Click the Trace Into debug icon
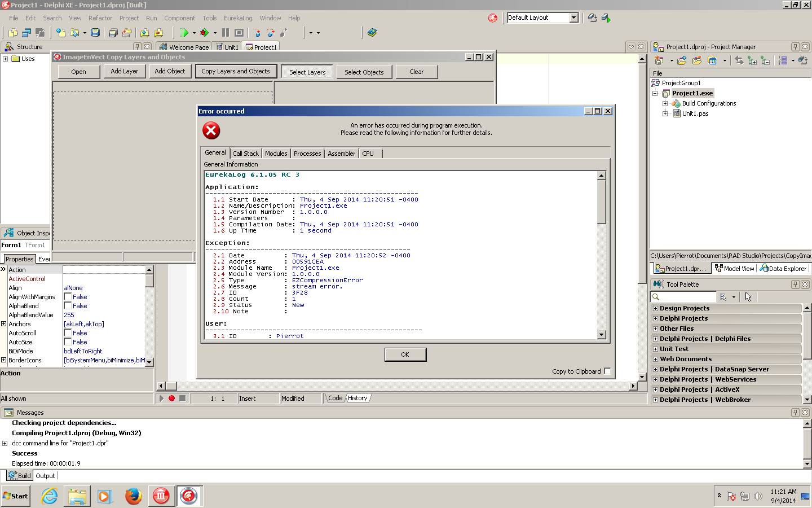Screen dimensions: 812x508 (x=258, y=33)
